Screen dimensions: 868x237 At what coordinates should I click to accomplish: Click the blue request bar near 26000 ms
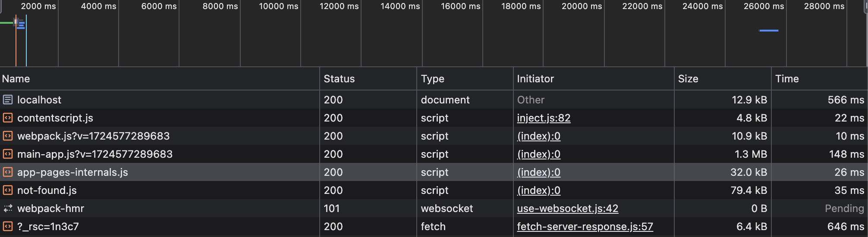point(768,31)
